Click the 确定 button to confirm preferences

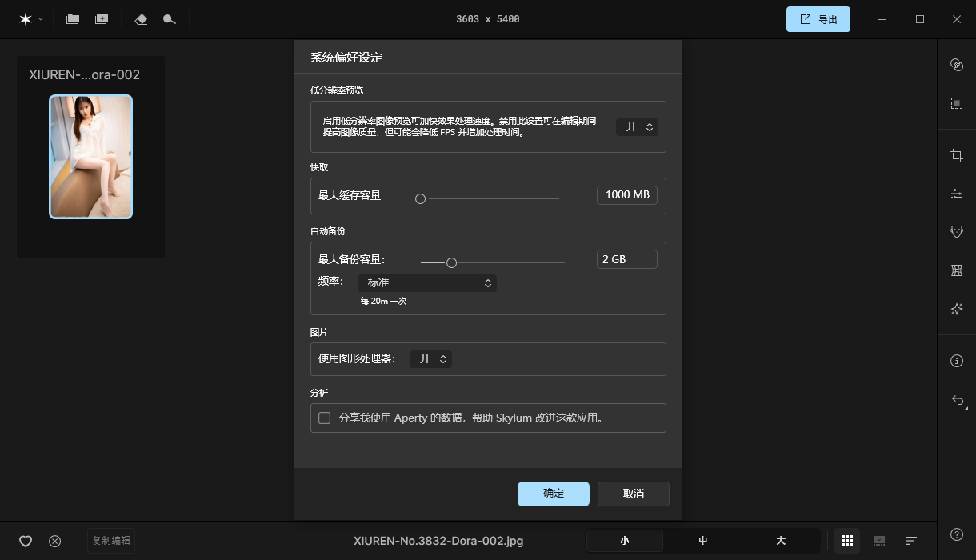(553, 494)
